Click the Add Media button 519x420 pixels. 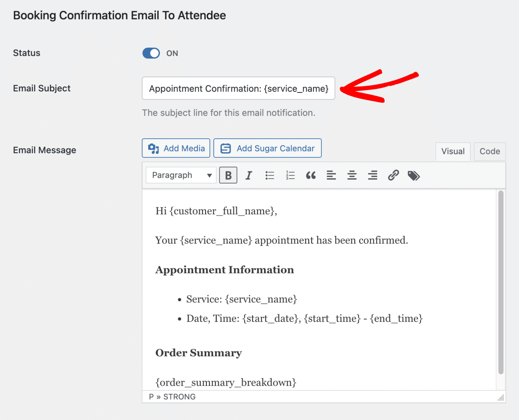[x=176, y=148]
